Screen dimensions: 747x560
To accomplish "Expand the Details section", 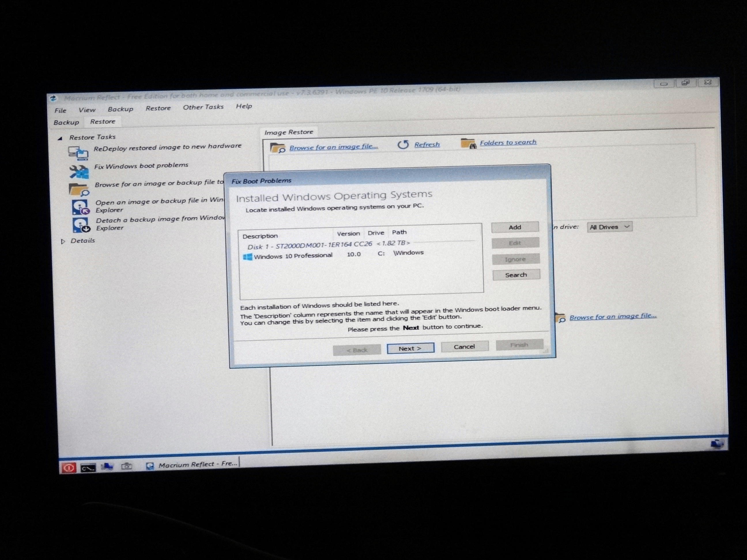I will tap(63, 241).
